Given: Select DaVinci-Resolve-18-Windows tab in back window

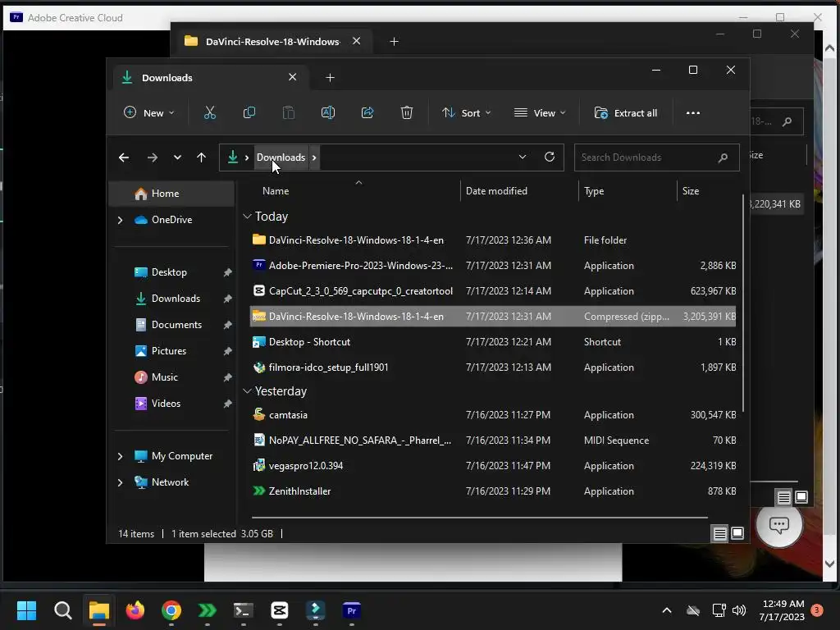Looking at the screenshot, I should [x=272, y=41].
